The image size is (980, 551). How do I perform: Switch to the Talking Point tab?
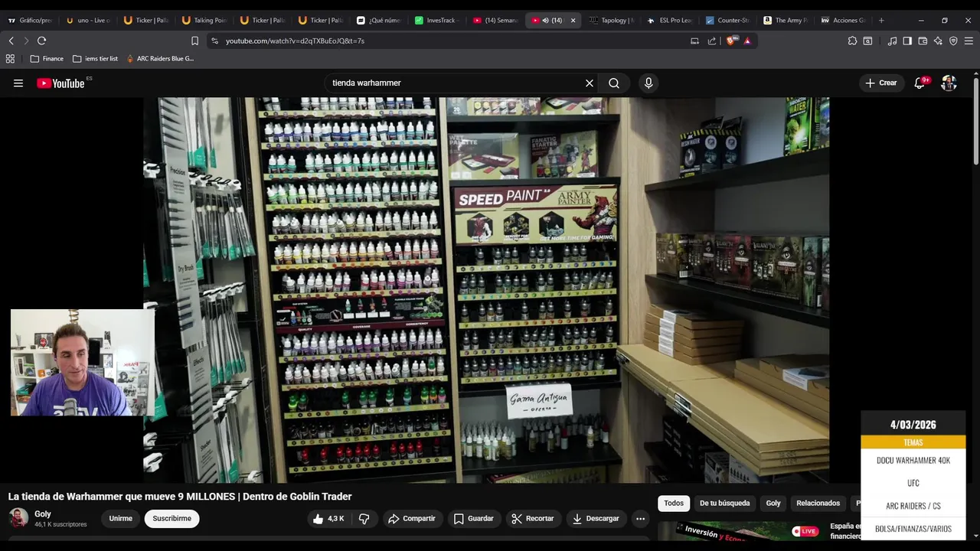click(x=205, y=21)
